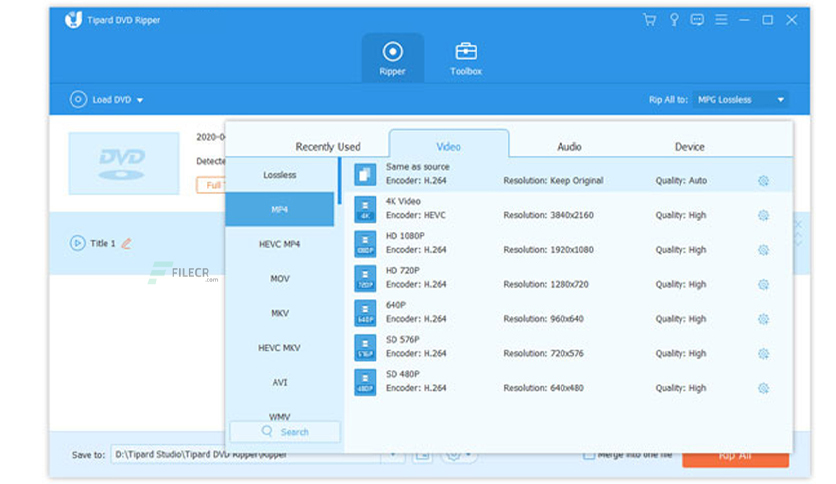Screen dimensions: 836x484
Task: Open settings gear for 4K Video preset
Action: 763,215
